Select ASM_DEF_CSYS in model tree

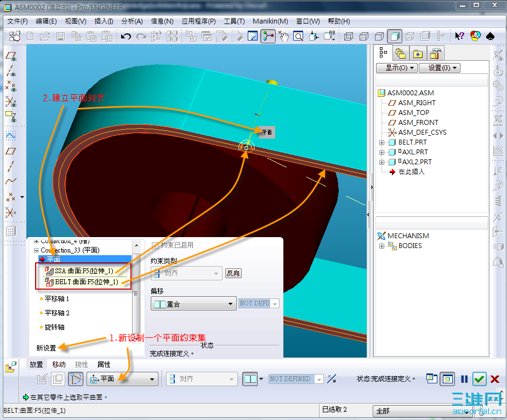422,133
